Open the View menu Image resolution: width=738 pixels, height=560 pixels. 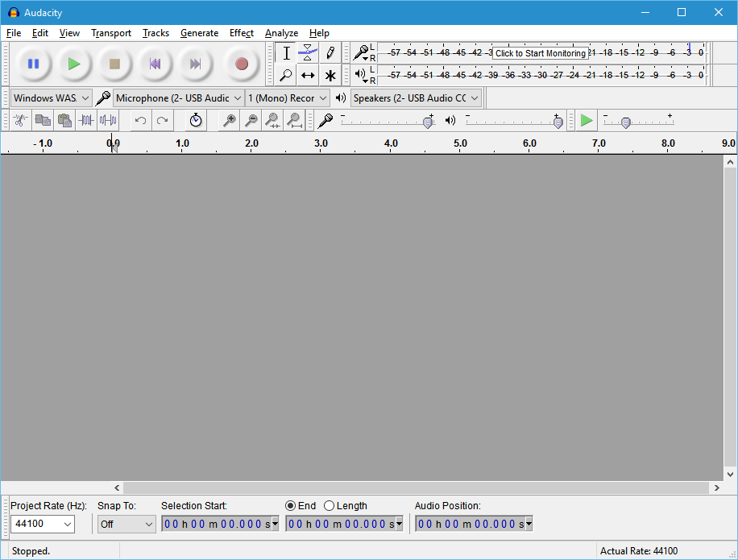[69, 33]
